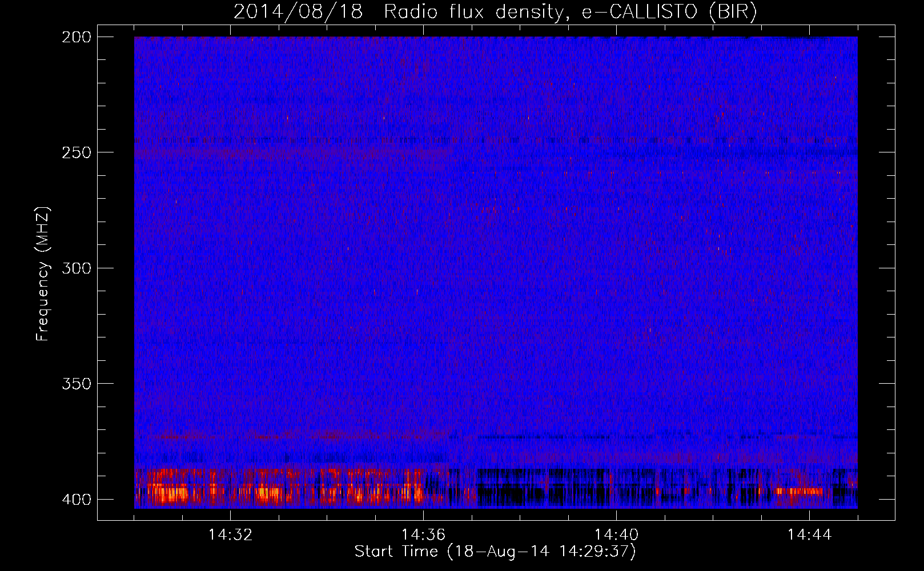Click the 400 frequency tick label

click(77, 500)
